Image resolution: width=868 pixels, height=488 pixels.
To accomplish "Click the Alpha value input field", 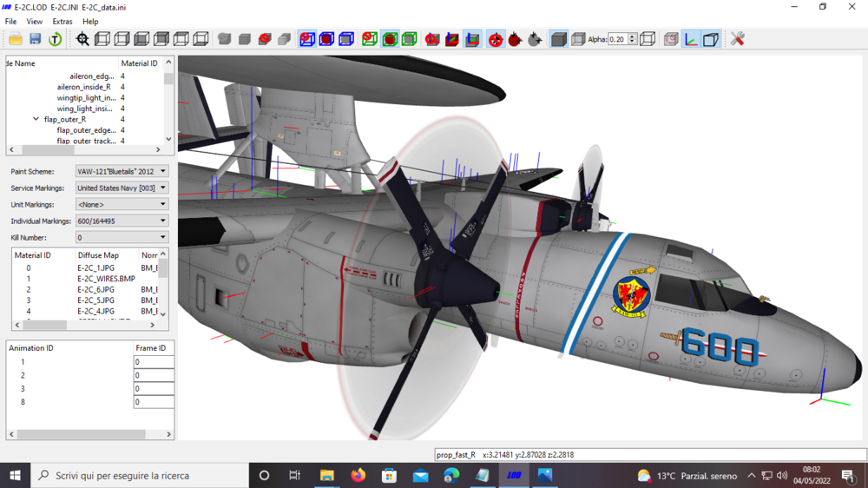I will tap(617, 39).
